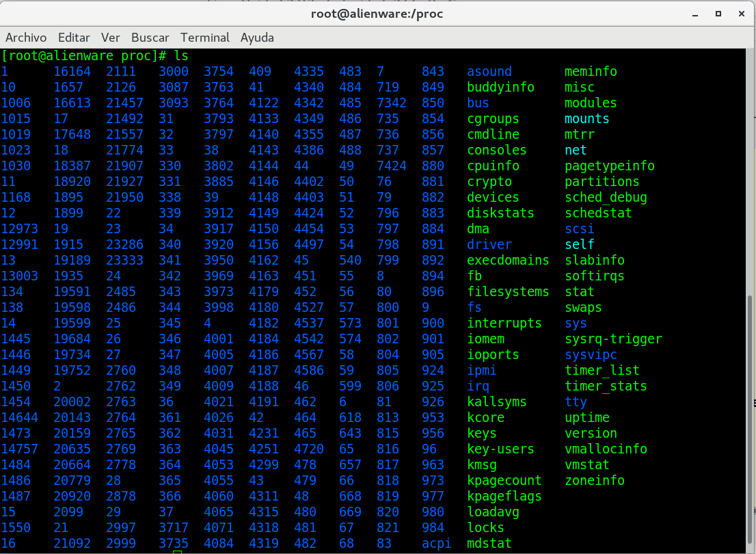Click the acpi directory name

[x=437, y=544]
